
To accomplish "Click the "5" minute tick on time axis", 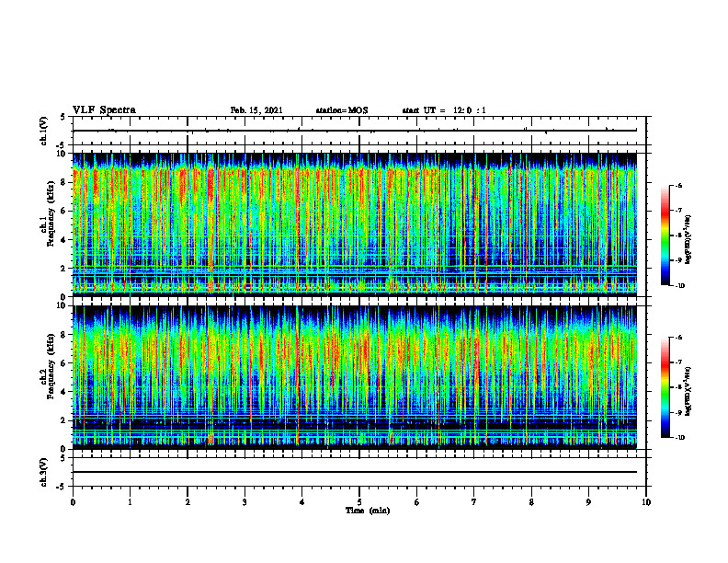I will point(359,502).
